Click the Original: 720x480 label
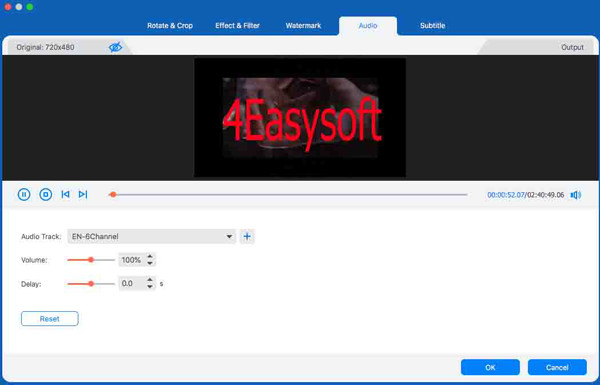Image resolution: width=600 pixels, height=385 pixels. tap(45, 47)
